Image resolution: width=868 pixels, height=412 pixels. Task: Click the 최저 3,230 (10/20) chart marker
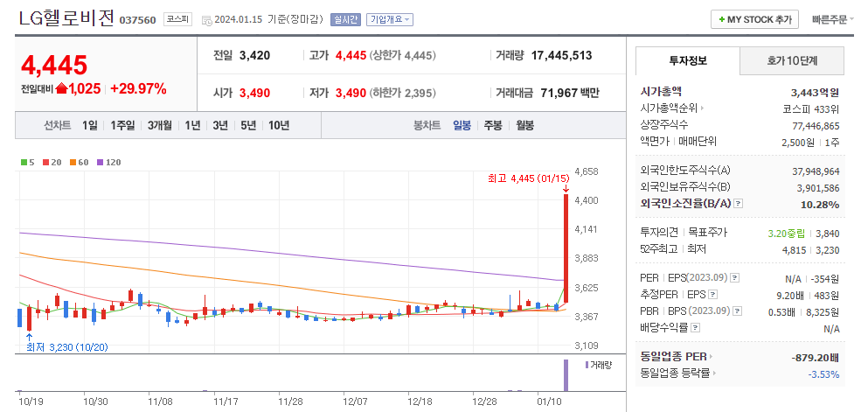point(67,348)
